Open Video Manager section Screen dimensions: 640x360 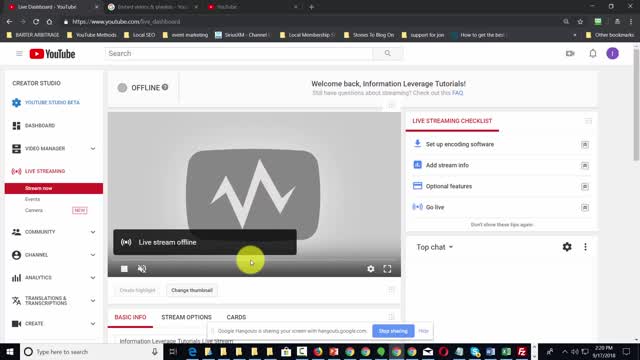pos(45,149)
